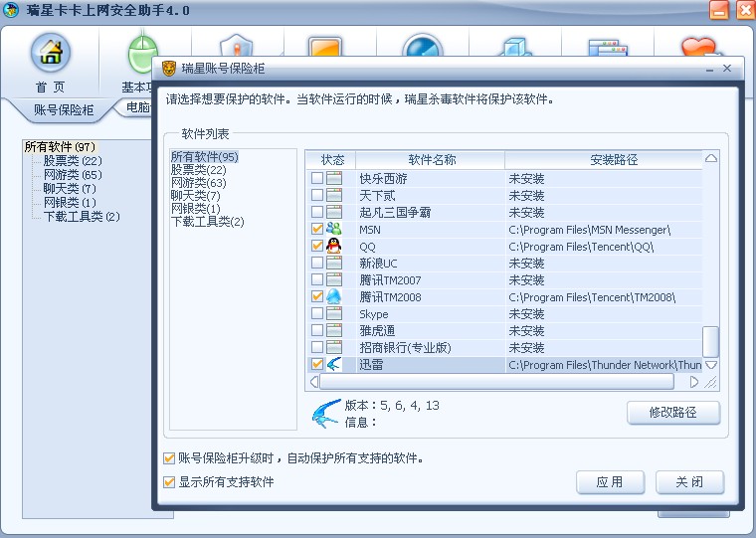Image resolution: width=756 pixels, height=538 pixels.
Task: Uncheck protection for 迅雷
Action: tap(316, 364)
